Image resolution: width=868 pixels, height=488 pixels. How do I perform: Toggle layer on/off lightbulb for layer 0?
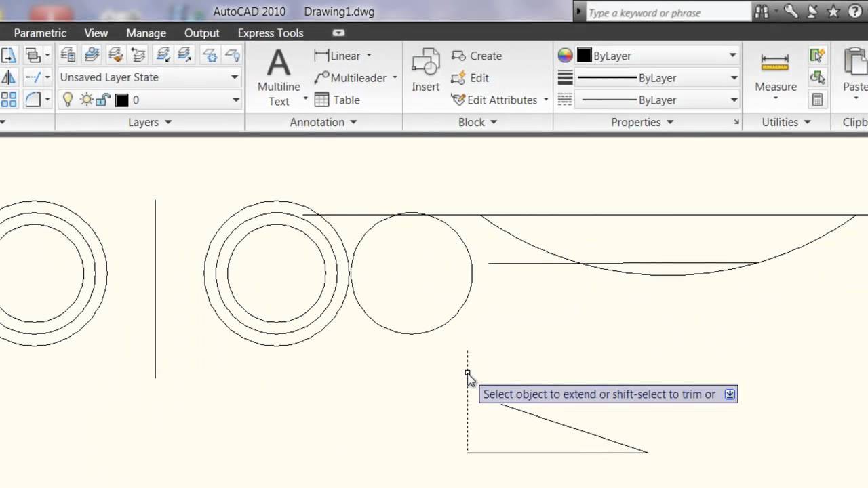point(68,100)
